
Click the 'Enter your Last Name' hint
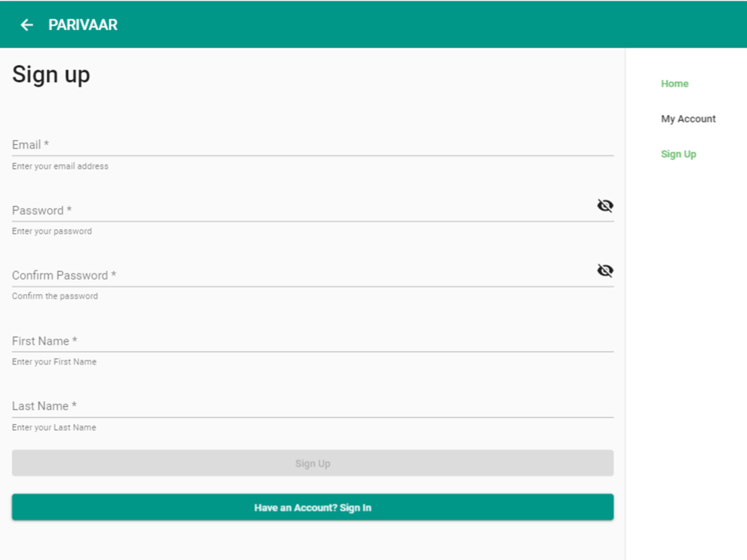click(54, 428)
